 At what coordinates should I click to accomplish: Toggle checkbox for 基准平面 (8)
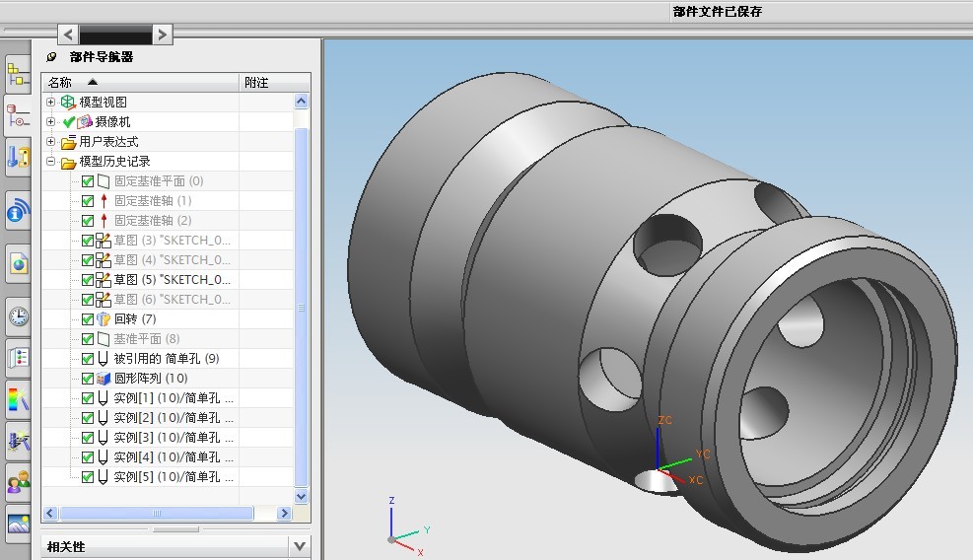(x=88, y=339)
